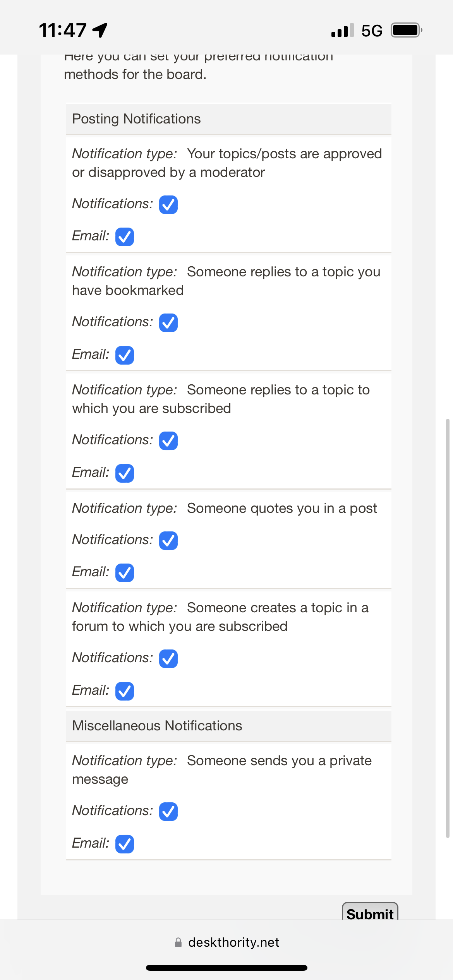The height and width of the screenshot is (980, 453).
Task: Tap the home indicator bar at bottom
Action: [x=226, y=968]
